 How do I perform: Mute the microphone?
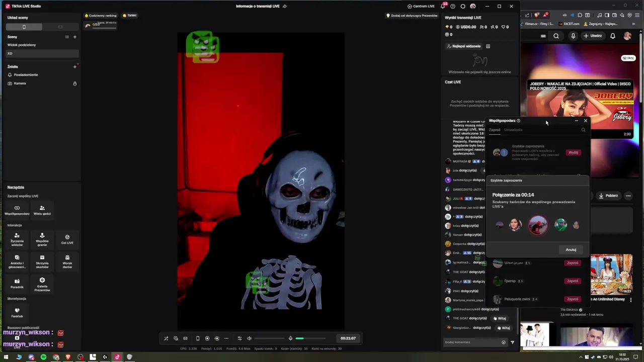coord(290,338)
